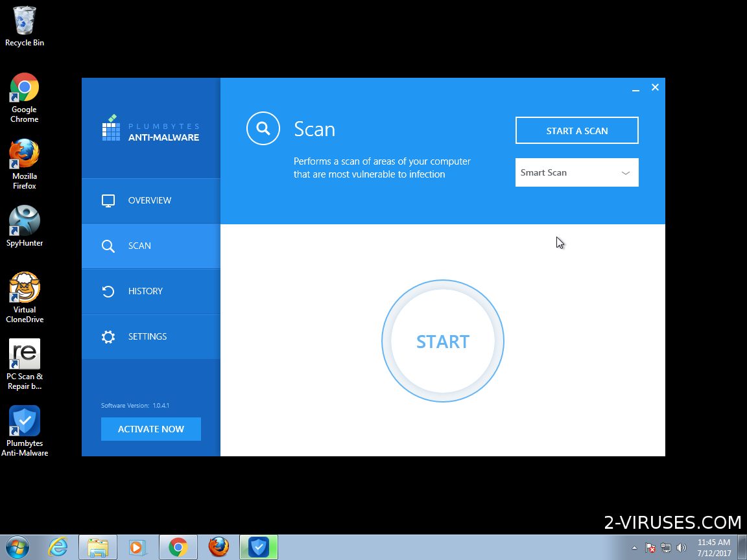Open the History section via its circular arrow icon
Screen dimensions: 747x560
tap(108, 291)
